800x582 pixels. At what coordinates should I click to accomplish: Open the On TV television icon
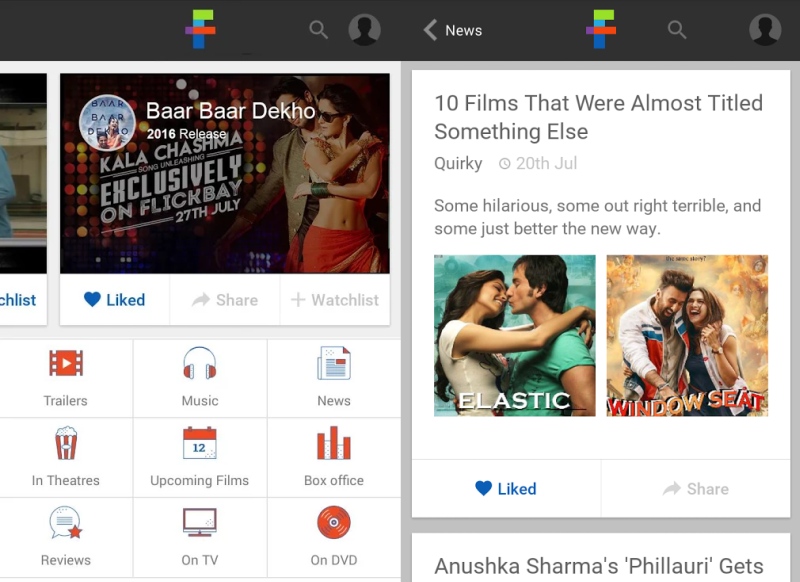pos(199,522)
